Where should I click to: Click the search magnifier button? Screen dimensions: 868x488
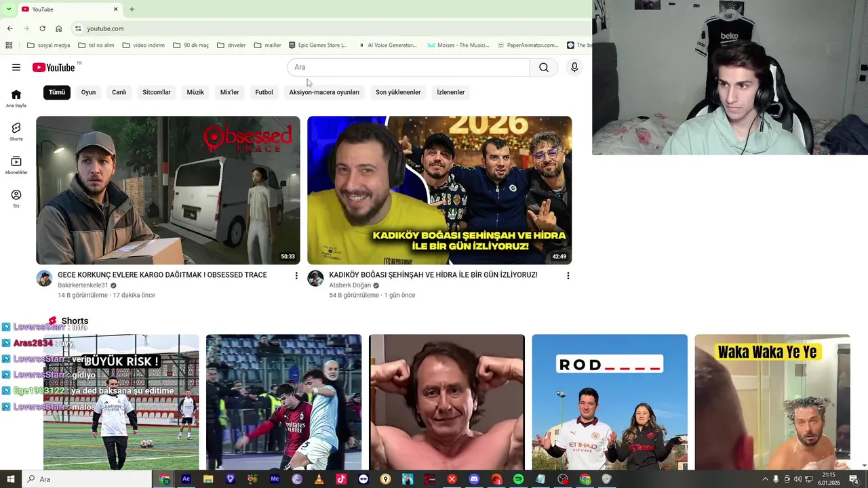(544, 67)
